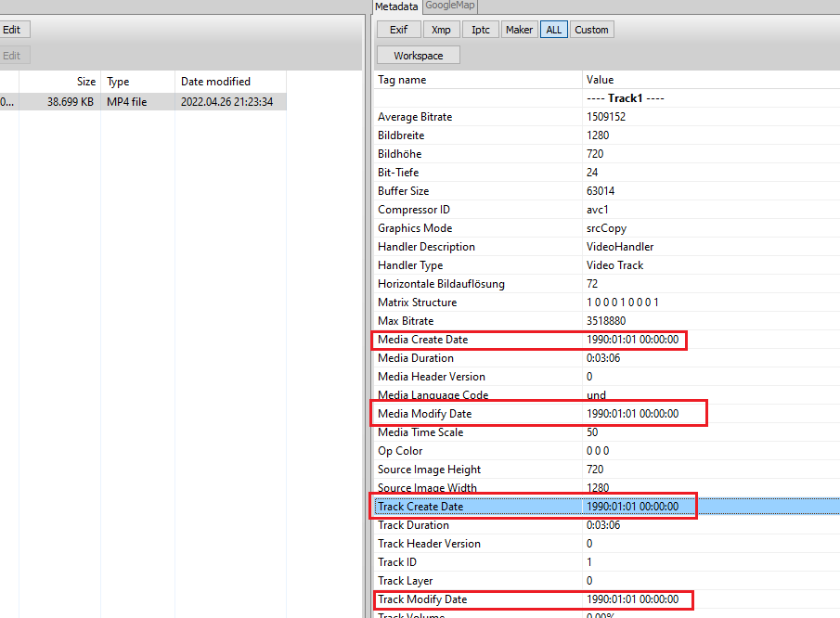The width and height of the screenshot is (840, 618).
Task: Select Horizontale Bildauflösung tag row
Action: pyautogui.click(x=607, y=284)
